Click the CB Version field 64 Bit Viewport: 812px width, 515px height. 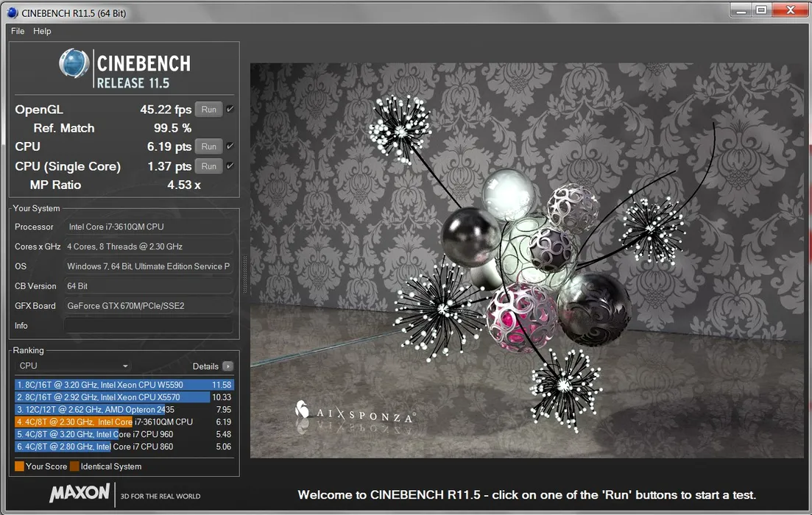(x=148, y=285)
